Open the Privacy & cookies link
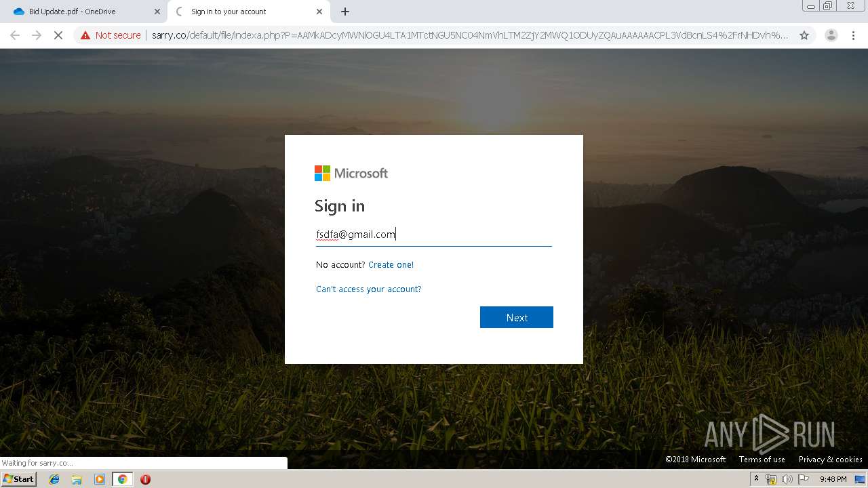The width and height of the screenshot is (868, 488). (x=831, y=460)
